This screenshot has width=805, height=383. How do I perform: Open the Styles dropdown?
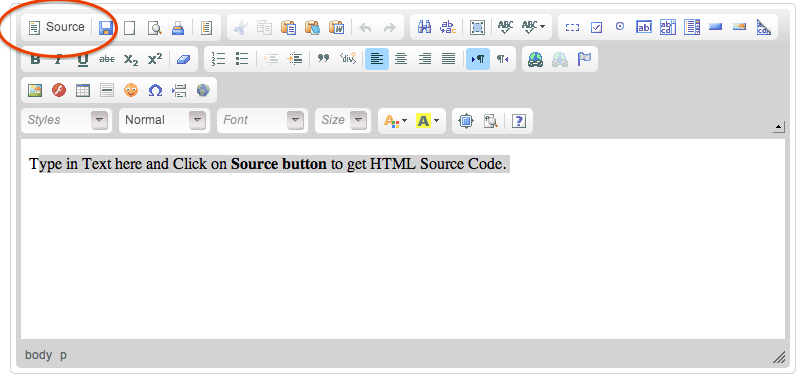[x=67, y=120]
